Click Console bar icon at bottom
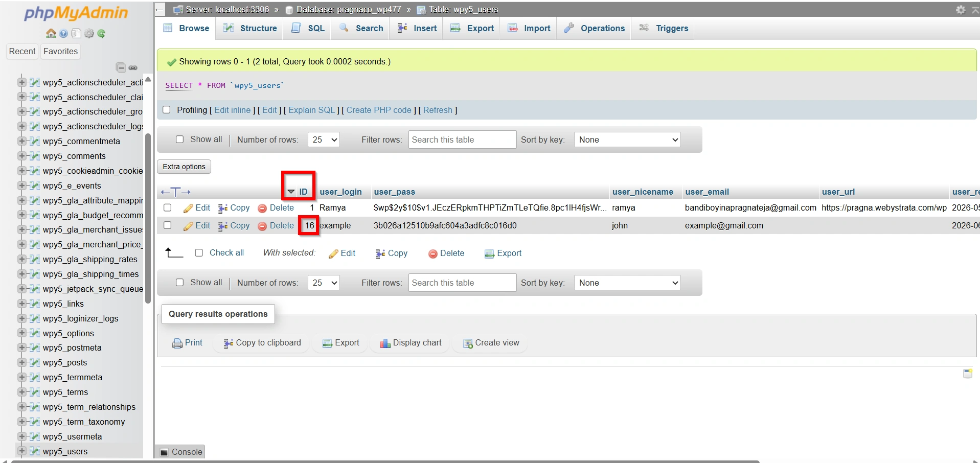The image size is (980, 463). [x=164, y=452]
